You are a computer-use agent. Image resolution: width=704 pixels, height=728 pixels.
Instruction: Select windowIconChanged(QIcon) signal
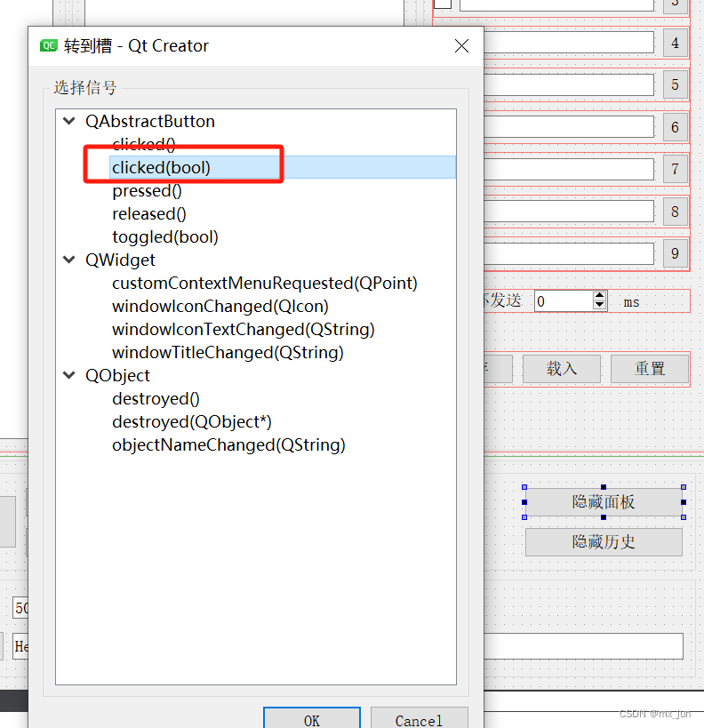click(220, 307)
